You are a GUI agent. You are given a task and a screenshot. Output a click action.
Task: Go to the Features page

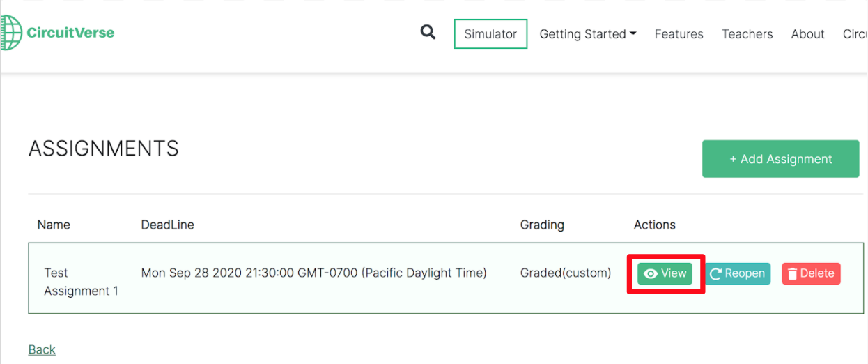679,34
